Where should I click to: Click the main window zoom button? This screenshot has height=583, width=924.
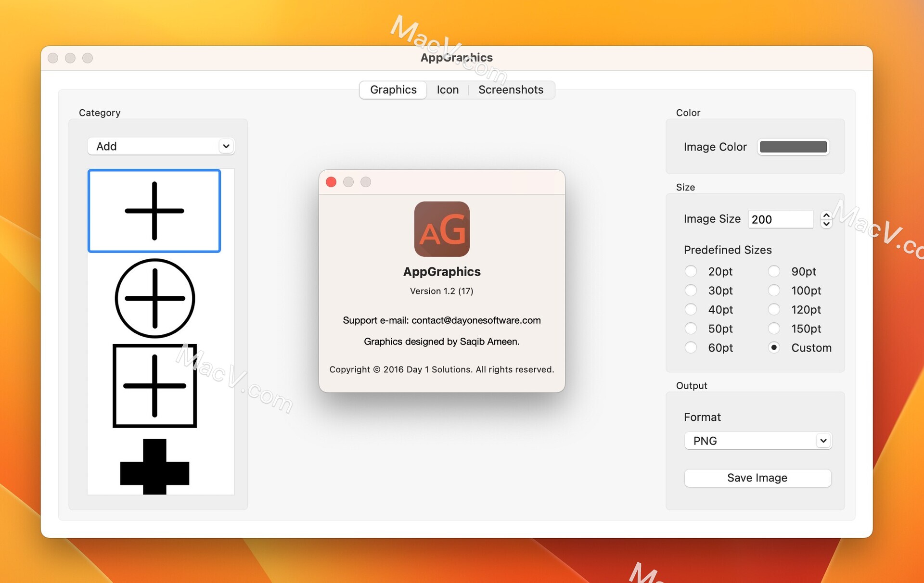(x=88, y=58)
